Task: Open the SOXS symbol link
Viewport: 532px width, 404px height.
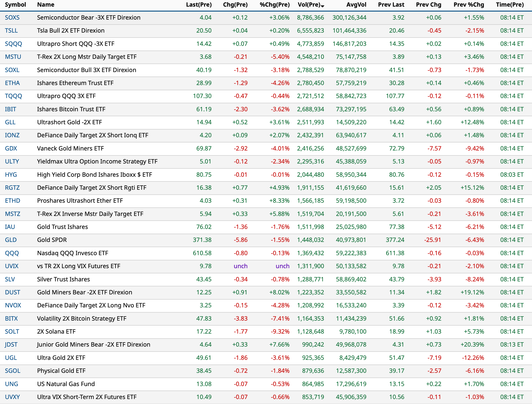Action: 12,17
